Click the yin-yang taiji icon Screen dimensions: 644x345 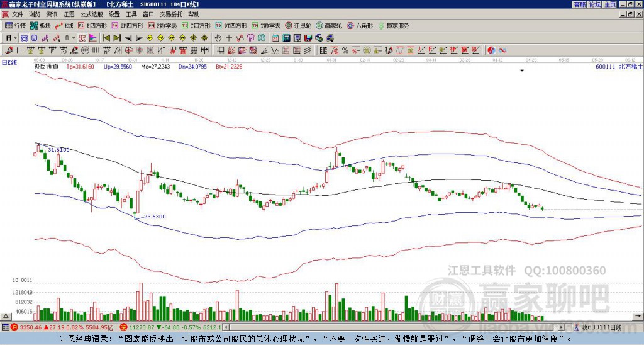click(491, 50)
